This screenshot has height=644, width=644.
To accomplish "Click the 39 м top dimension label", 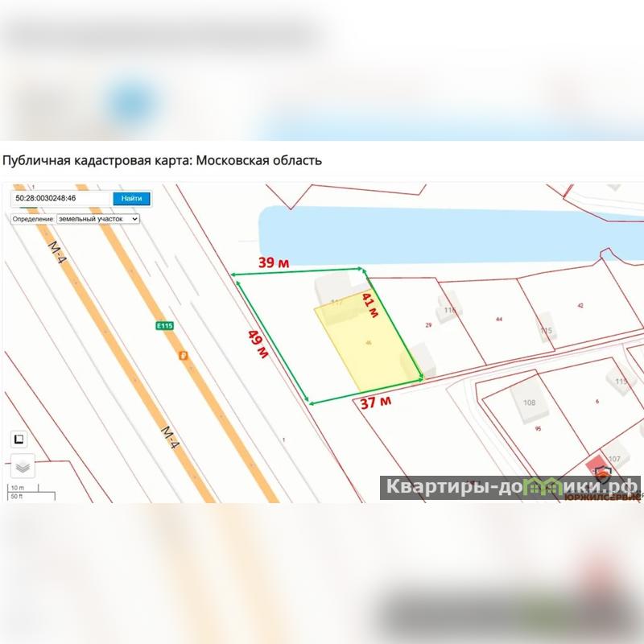I will 274,262.
